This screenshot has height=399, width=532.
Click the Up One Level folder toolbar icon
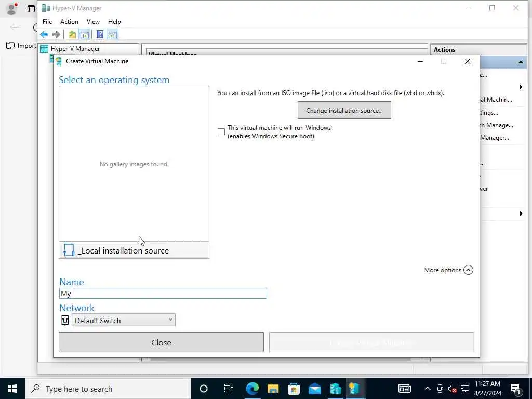(x=72, y=35)
